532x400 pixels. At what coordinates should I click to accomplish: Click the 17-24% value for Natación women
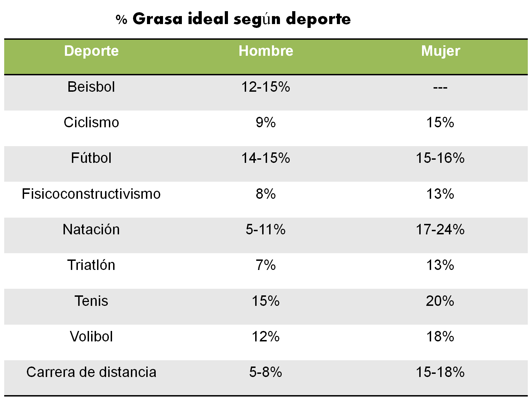click(x=440, y=229)
